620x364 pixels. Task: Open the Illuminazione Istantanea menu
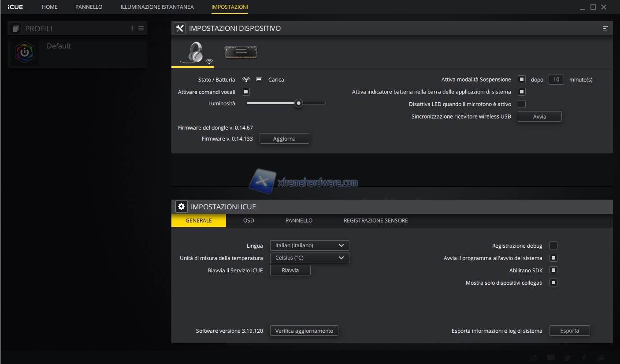tap(157, 7)
